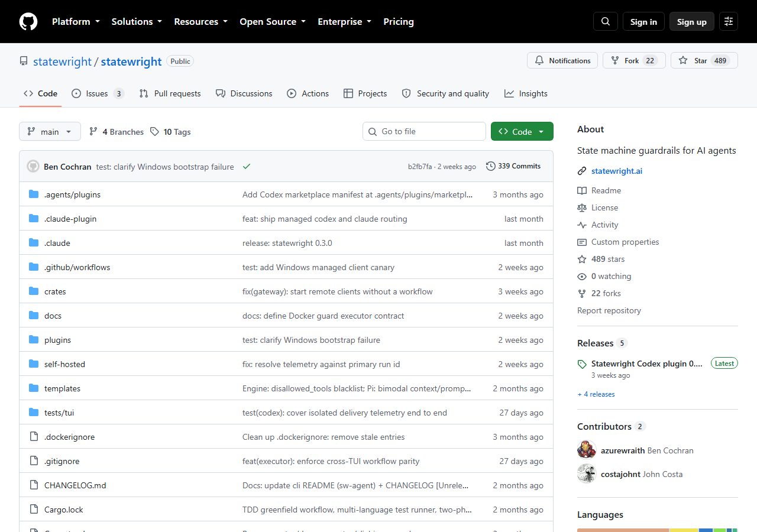Click the docs folder icon
This screenshot has height=532, width=757.
(x=34, y=316)
